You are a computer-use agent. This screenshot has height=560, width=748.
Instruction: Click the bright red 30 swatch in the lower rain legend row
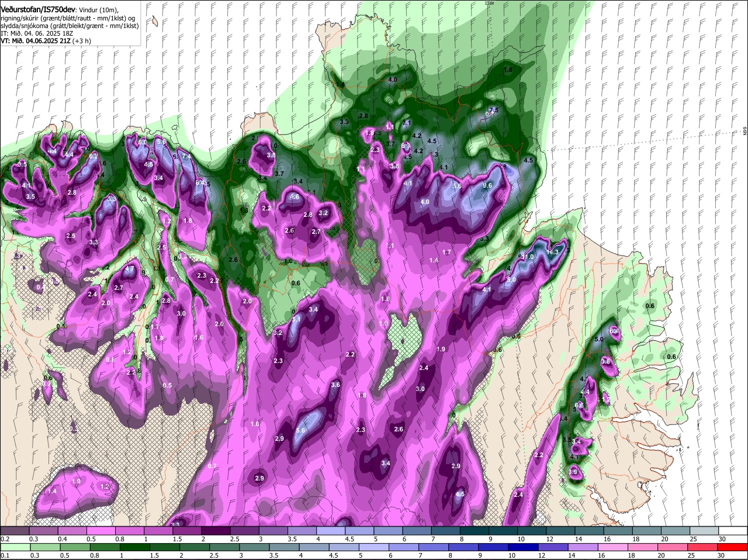pyautogui.click(x=733, y=547)
